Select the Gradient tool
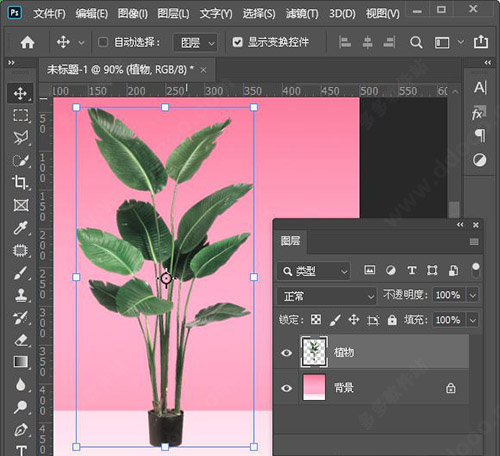This screenshot has width=500, height=456. [x=20, y=362]
